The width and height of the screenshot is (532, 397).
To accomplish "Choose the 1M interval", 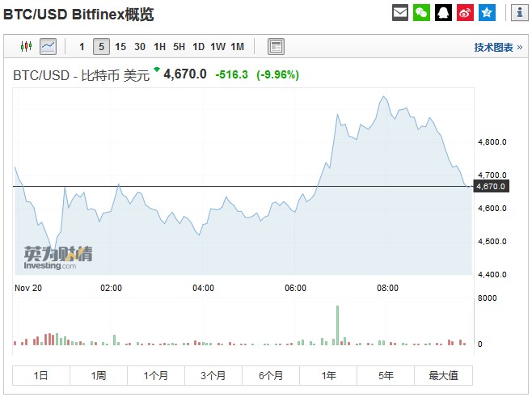I will (238, 47).
